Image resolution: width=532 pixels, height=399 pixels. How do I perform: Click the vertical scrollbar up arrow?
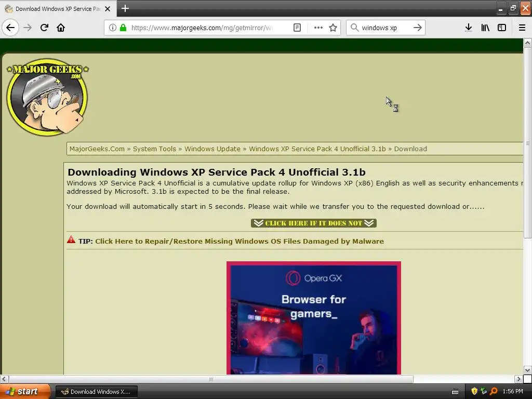point(527,43)
